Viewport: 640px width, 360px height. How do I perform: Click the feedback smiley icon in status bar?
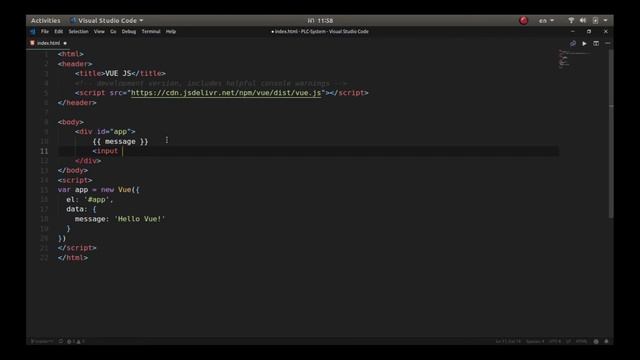point(596,341)
